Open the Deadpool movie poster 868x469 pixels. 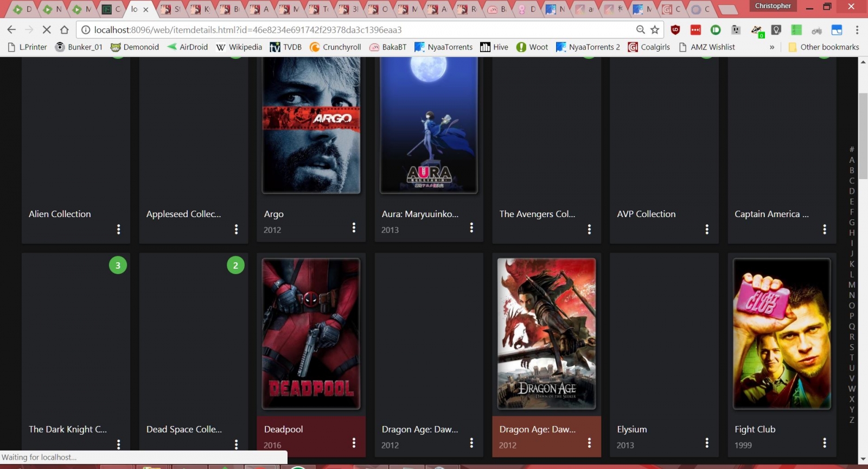click(311, 334)
